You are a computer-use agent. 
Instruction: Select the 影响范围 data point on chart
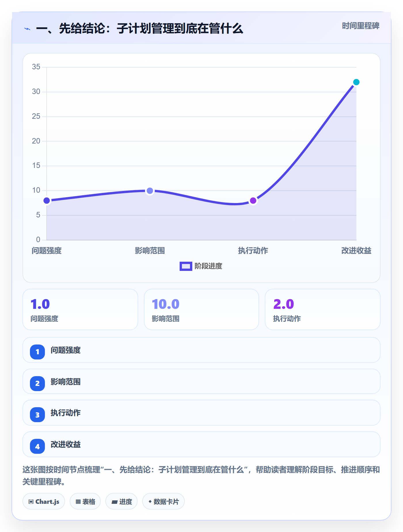pos(150,191)
